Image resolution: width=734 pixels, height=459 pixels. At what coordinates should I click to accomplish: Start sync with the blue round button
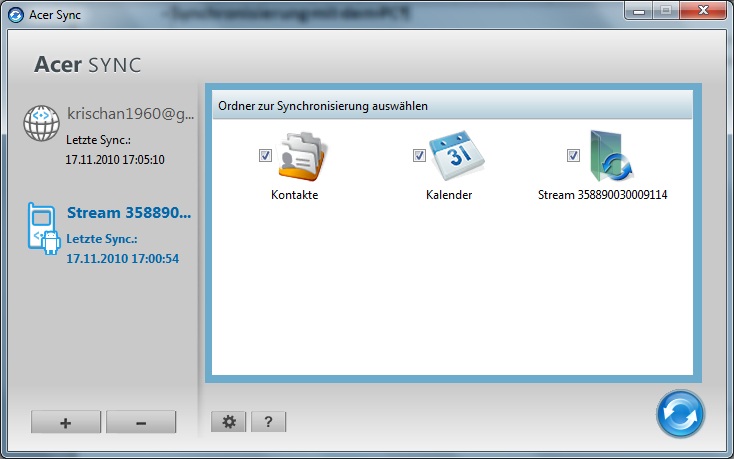pyautogui.click(x=680, y=414)
